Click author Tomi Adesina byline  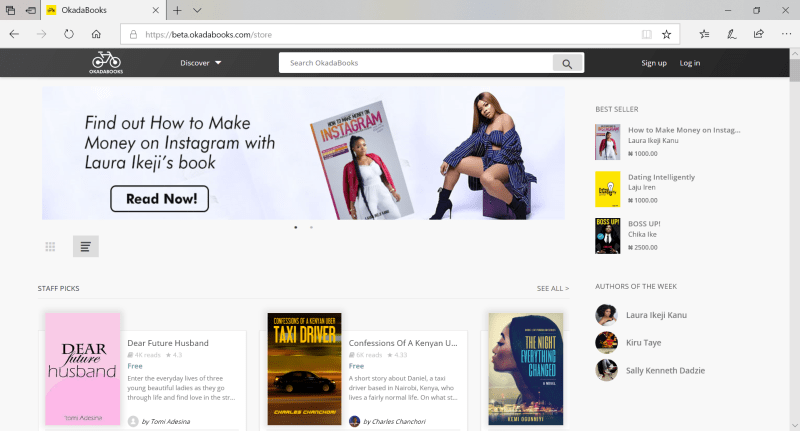click(x=166, y=421)
